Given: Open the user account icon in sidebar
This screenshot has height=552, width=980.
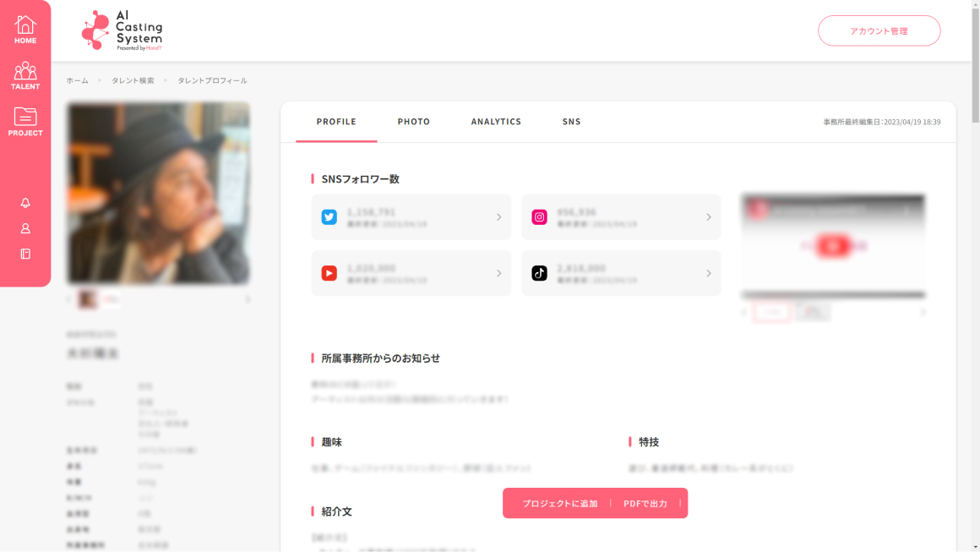Looking at the screenshot, I should pyautogui.click(x=25, y=228).
